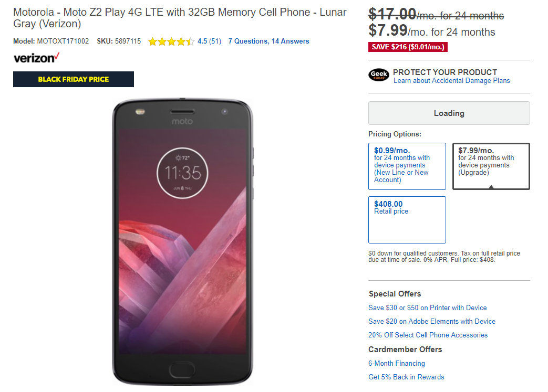This screenshot has width=548, height=392.
Task: Open the 14 Answers link
Action: (x=291, y=41)
